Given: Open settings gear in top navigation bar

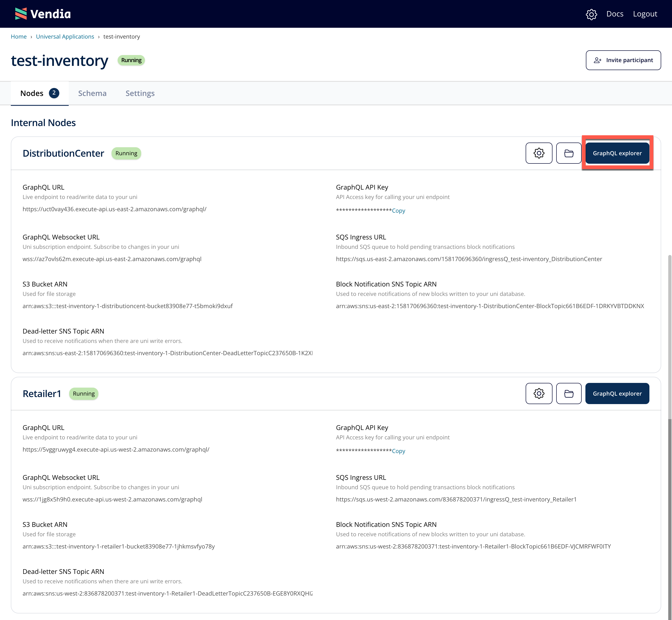Looking at the screenshot, I should click(591, 14).
